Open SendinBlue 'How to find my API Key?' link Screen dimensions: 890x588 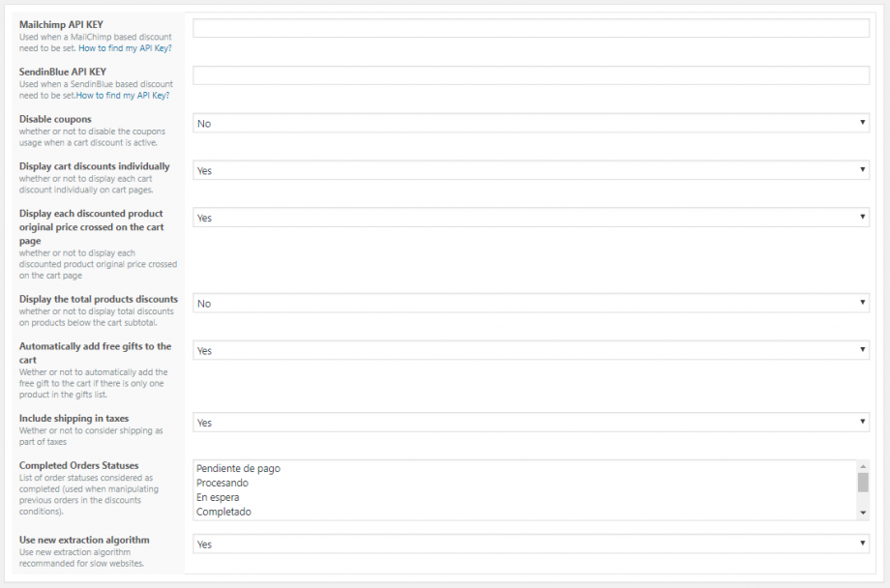tap(123, 95)
